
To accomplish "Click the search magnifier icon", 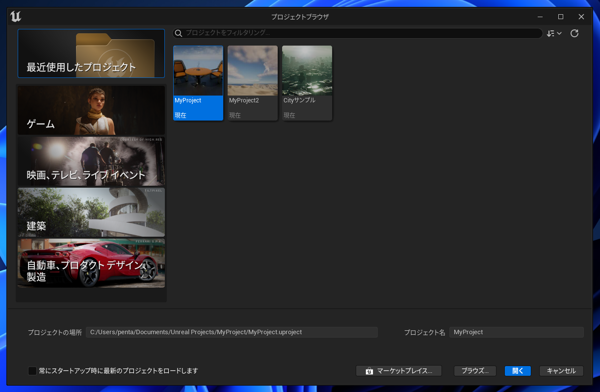I will pos(178,33).
